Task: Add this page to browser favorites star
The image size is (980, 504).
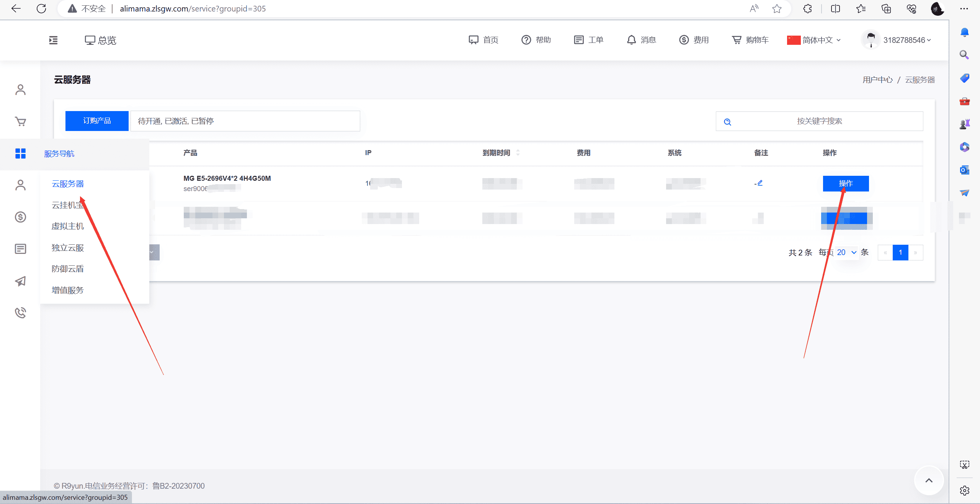Action: tap(777, 8)
